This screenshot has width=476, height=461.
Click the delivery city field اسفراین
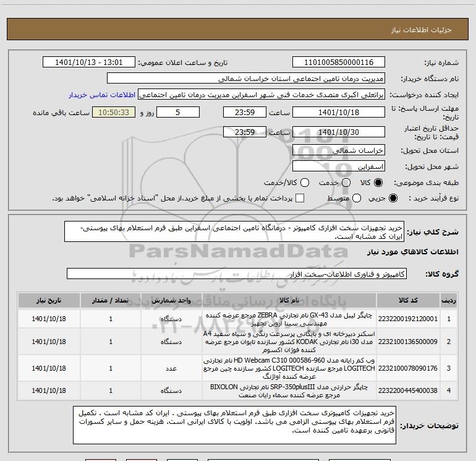(339, 166)
